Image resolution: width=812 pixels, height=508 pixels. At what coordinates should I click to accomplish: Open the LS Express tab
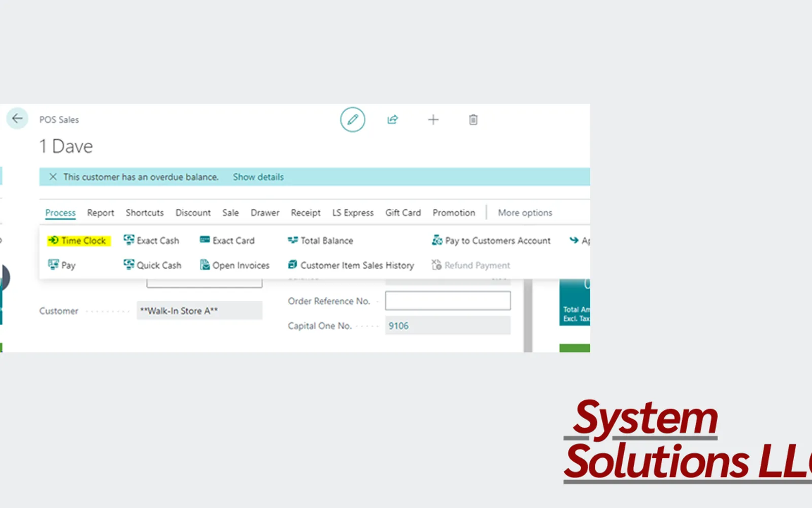click(x=353, y=213)
